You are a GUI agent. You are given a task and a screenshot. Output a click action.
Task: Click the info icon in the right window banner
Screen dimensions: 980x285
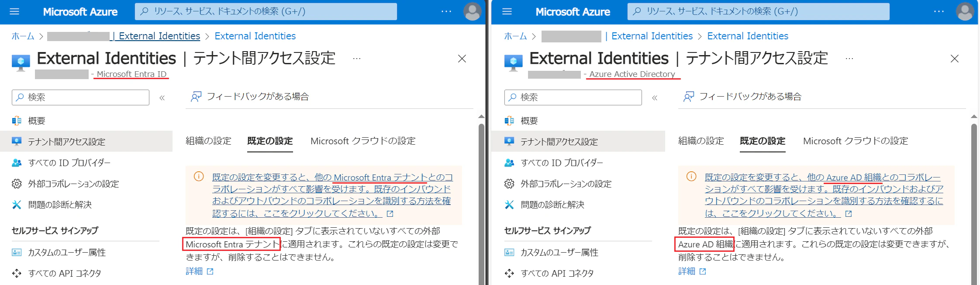coord(691,177)
